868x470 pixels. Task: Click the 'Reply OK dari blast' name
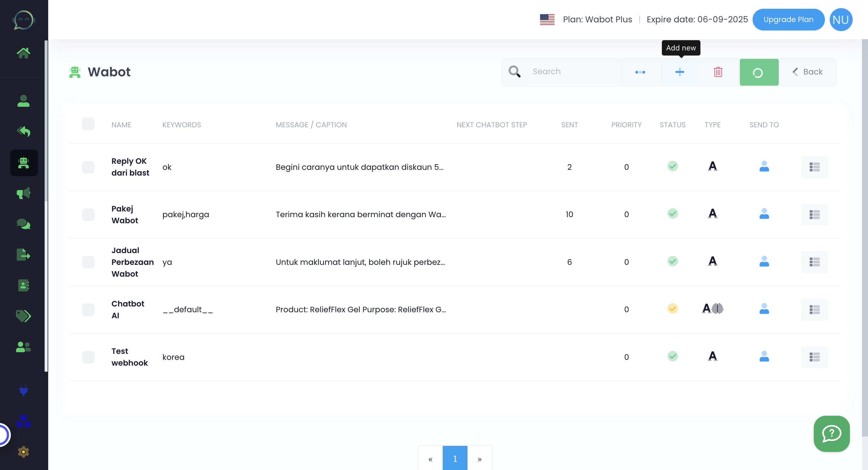click(131, 167)
